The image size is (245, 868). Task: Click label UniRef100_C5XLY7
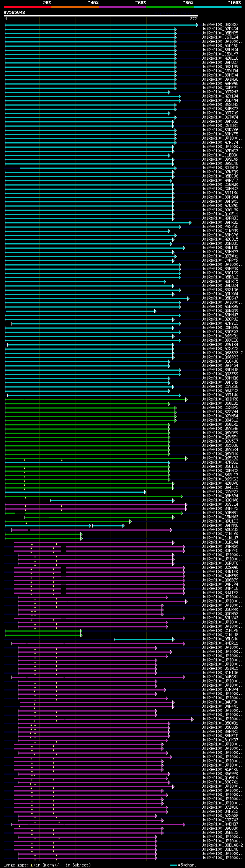coord(220,54)
